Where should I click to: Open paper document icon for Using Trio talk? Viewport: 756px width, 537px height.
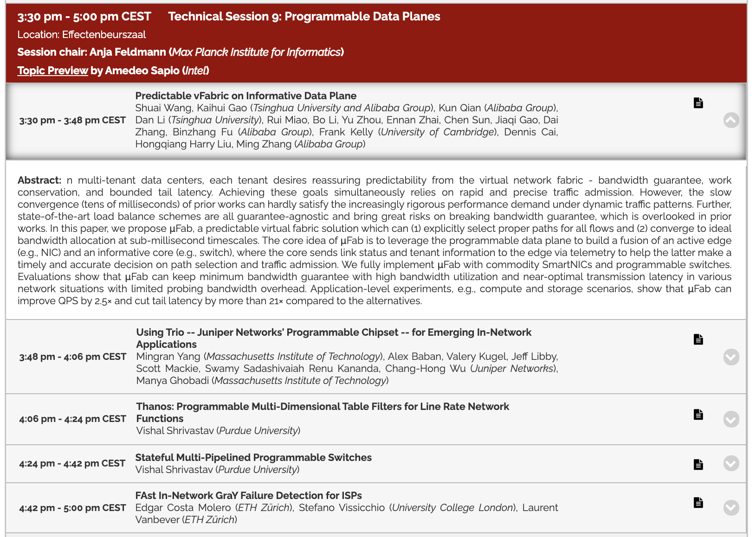[x=698, y=339]
